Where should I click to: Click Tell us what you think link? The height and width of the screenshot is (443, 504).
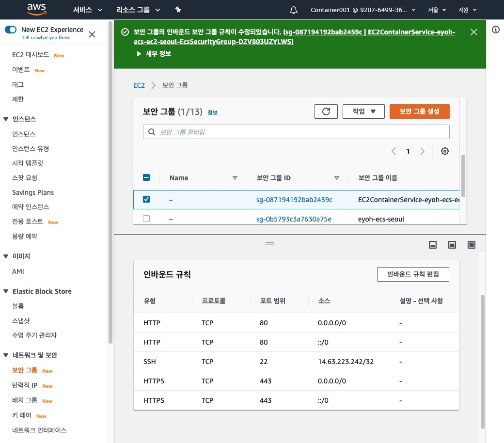(46, 38)
